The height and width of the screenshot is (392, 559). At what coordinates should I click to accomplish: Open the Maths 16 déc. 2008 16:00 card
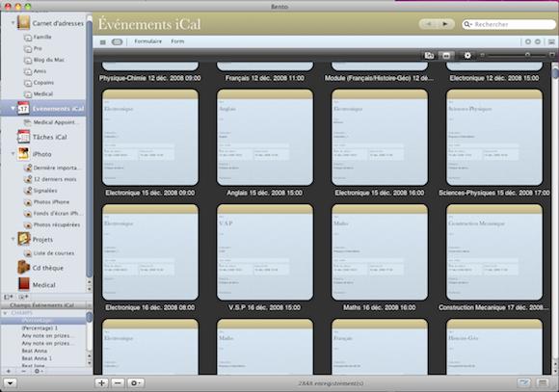[380, 252]
